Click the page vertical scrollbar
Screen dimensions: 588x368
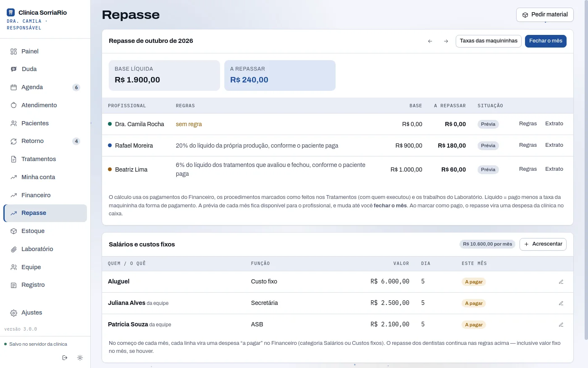tap(586, 170)
